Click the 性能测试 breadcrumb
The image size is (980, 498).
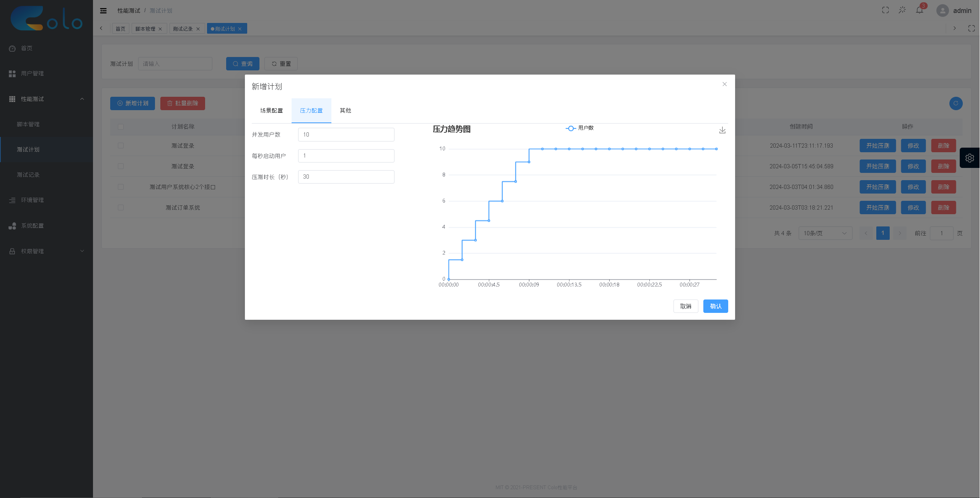(129, 11)
